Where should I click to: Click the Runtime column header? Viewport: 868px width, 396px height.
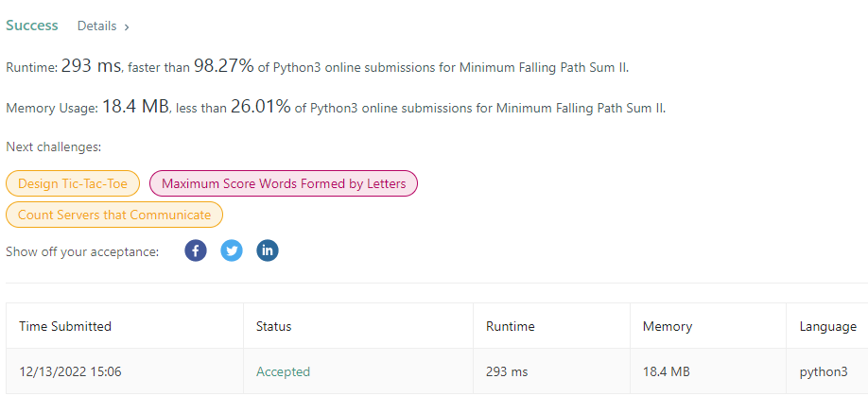[x=511, y=326]
